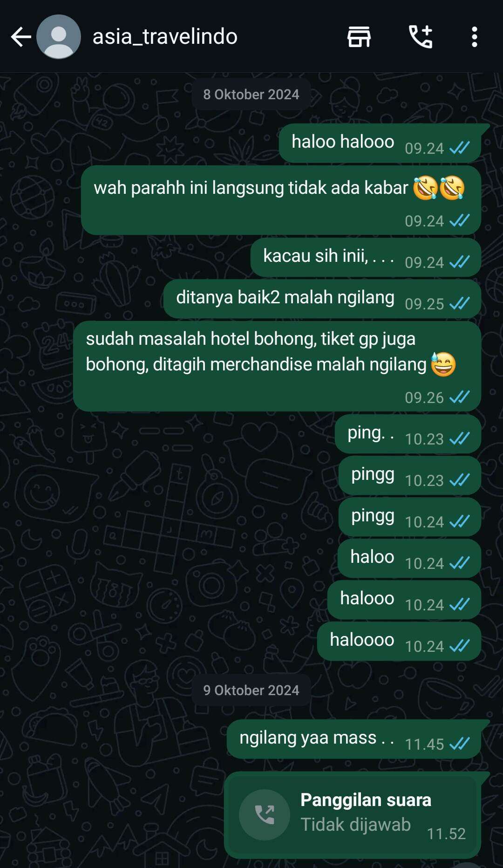Tap the 8 Oktober 2024 date chip
This screenshot has width=503, height=868.
[x=251, y=95]
